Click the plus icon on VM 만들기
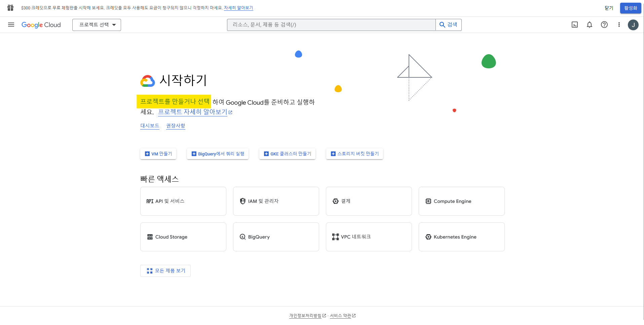 147,154
